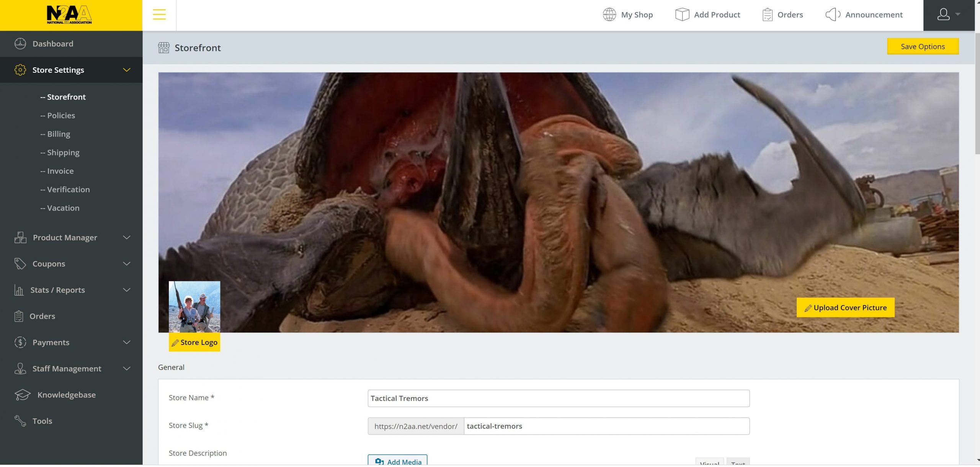This screenshot has width=980, height=467.
Task: Toggle the hamburger menu icon
Action: (x=159, y=15)
